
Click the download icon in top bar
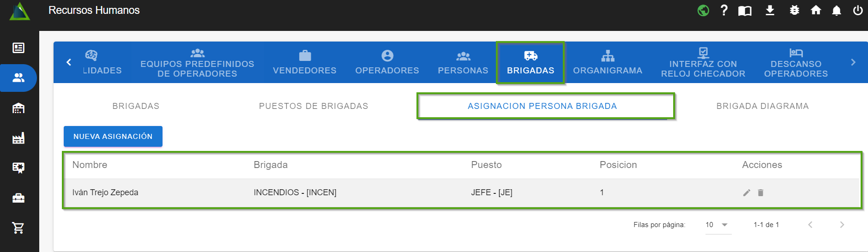coord(770,10)
